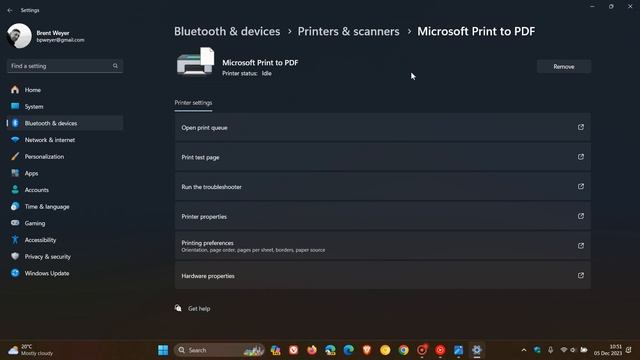Click the external link icon for Open print queue
The image size is (640, 360).
[580, 127]
